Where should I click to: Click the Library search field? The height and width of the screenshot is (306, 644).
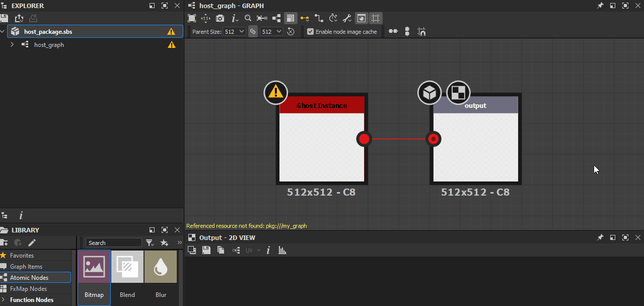pos(114,243)
